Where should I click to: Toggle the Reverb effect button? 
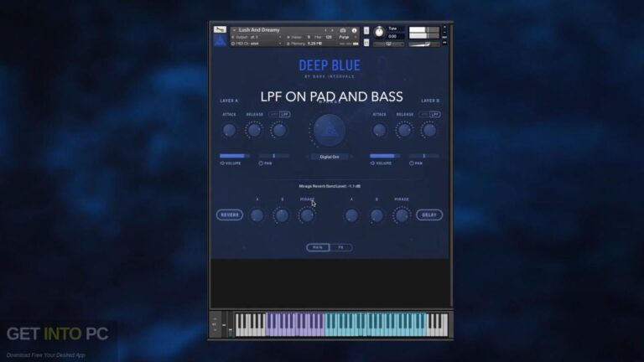[x=230, y=215]
